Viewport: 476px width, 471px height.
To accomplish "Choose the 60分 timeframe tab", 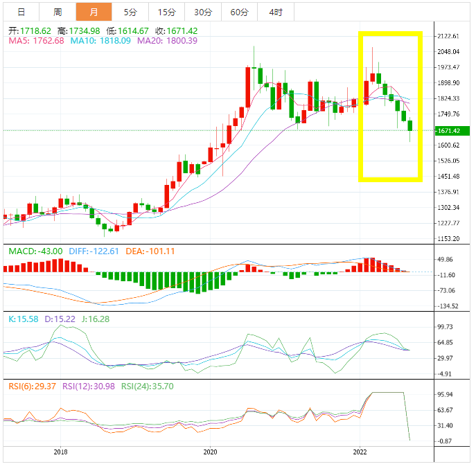I will (239, 12).
